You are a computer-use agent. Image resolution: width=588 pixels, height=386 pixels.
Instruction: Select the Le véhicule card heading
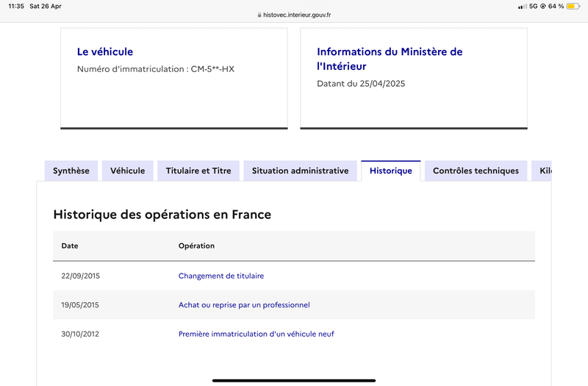(x=105, y=51)
